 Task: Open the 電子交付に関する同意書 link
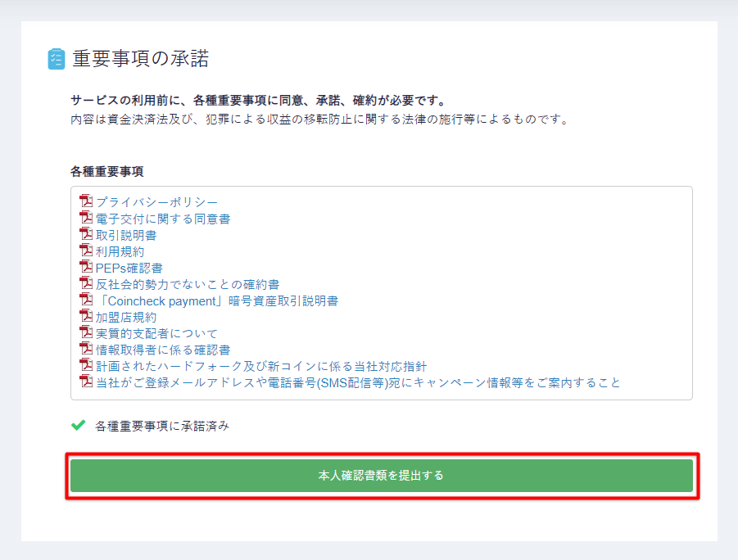(x=163, y=219)
